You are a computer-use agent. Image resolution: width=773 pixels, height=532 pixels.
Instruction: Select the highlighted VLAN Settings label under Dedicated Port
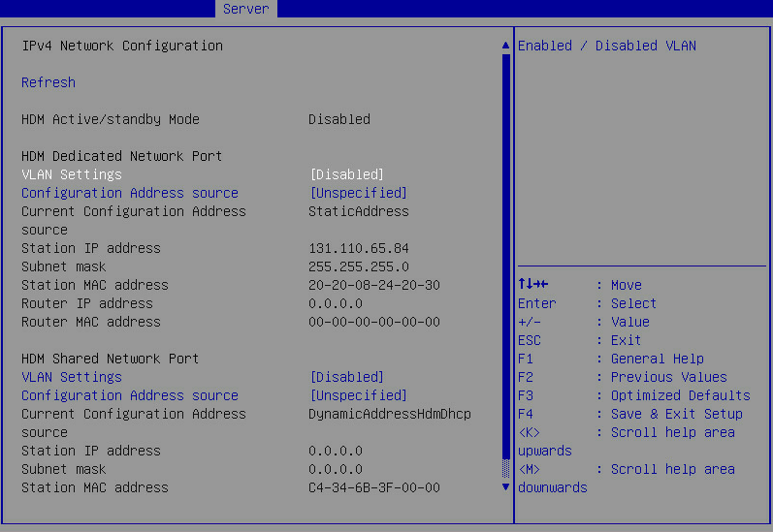tap(72, 174)
